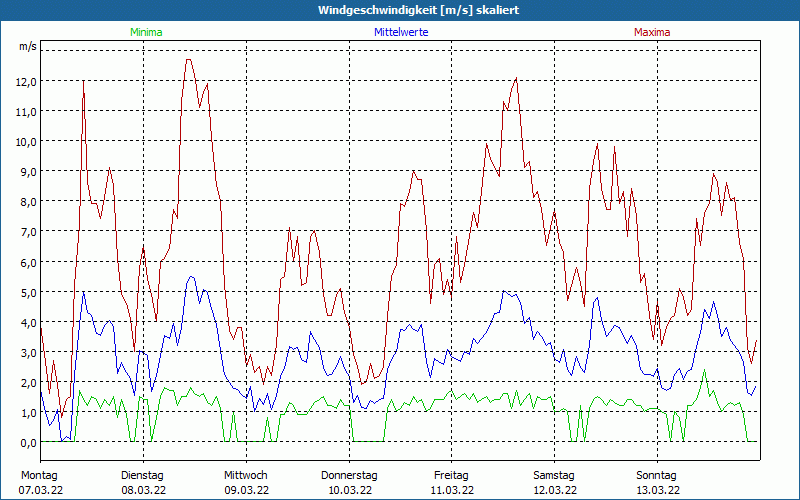Select the Donnerstag day label

click(349, 475)
